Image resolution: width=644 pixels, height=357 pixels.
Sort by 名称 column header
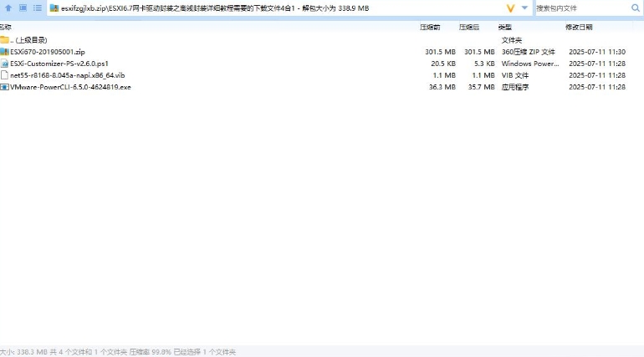pos(7,28)
